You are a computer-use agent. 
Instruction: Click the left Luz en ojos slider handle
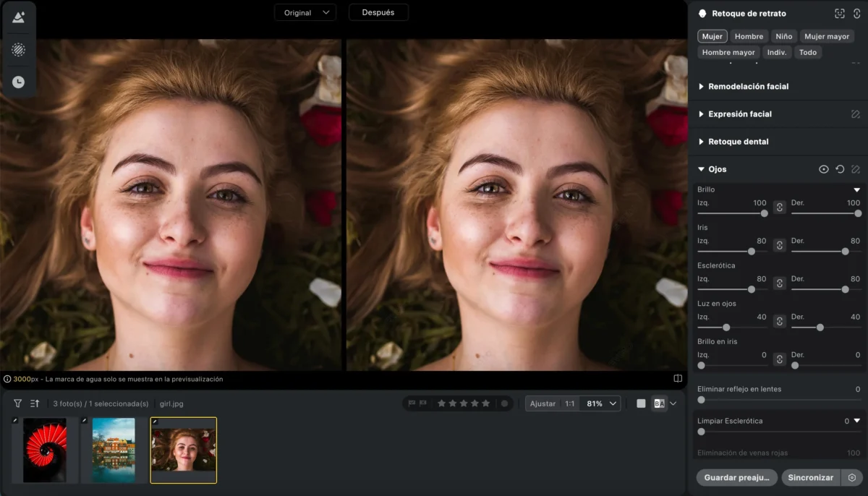pyautogui.click(x=726, y=328)
